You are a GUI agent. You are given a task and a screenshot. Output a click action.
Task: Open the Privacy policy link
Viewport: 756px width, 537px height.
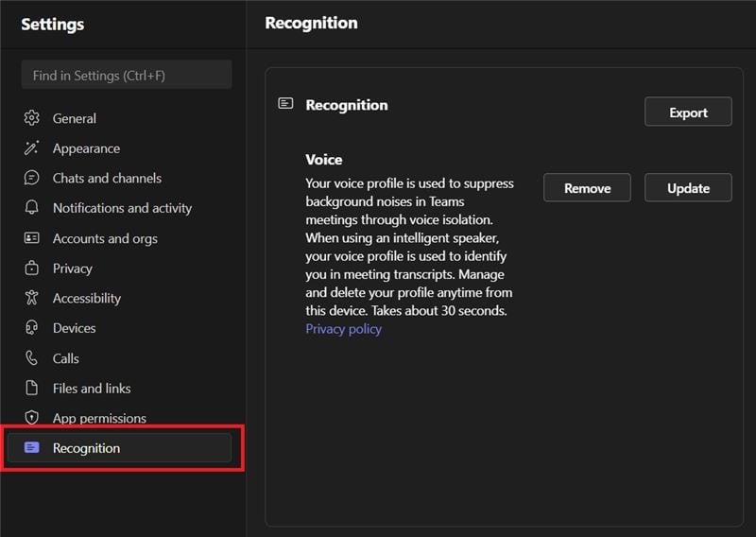pyautogui.click(x=343, y=329)
